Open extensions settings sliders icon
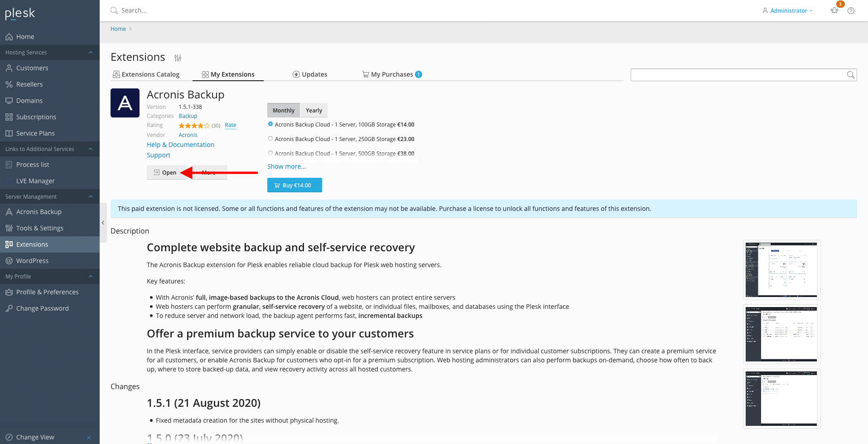The height and width of the screenshot is (444, 868). [178, 58]
